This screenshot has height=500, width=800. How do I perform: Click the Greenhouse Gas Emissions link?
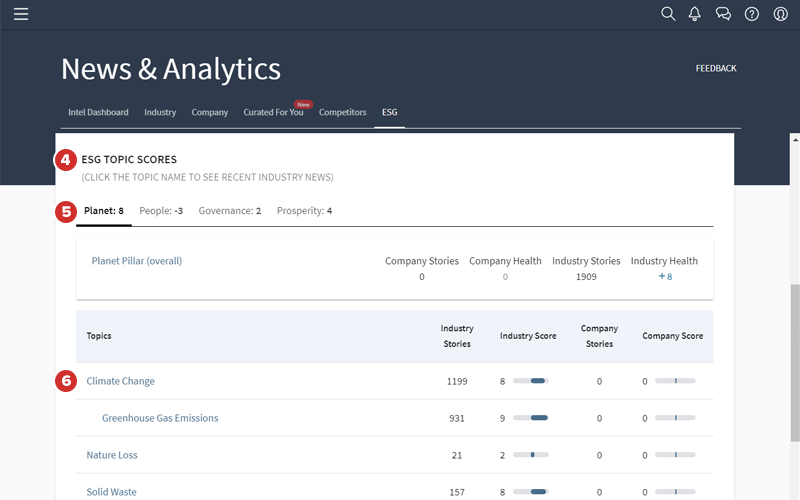click(160, 418)
